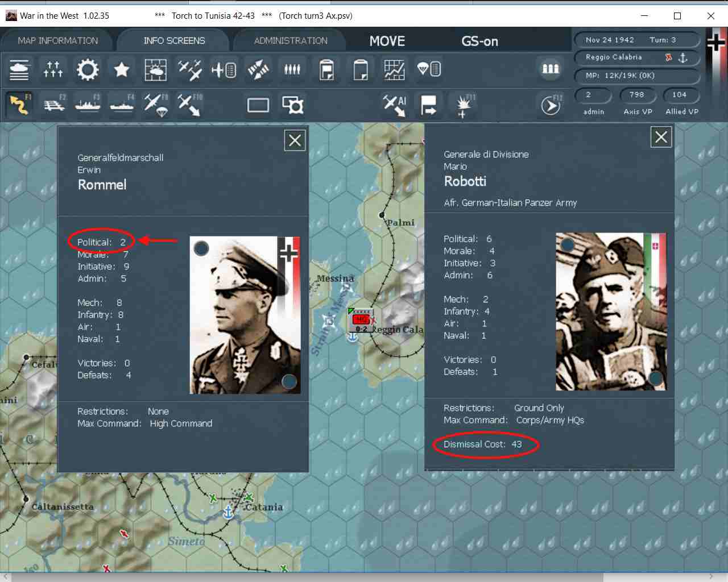728x582 pixels.
Task: Click the rectangle with gear icon
Action: pyautogui.click(x=293, y=105)
